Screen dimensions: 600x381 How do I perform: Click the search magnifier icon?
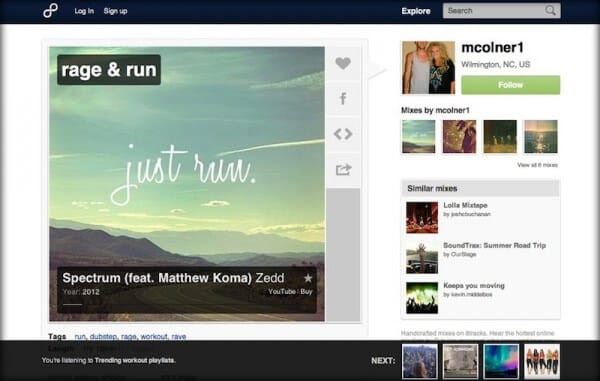[550, 11]
